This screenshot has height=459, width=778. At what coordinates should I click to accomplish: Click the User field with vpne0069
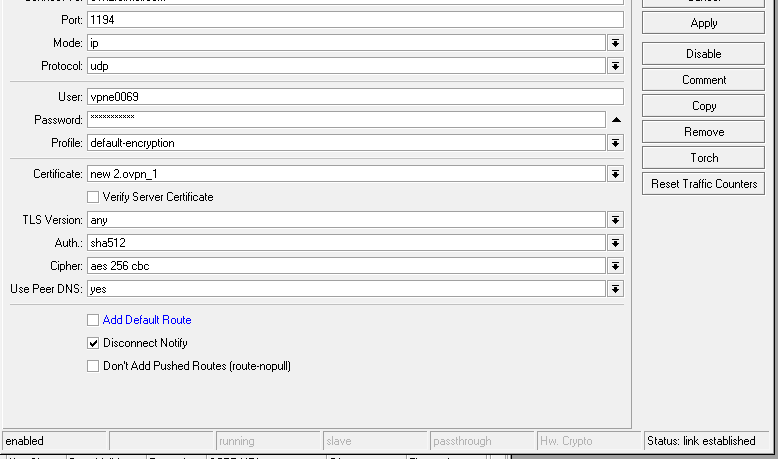click(x=355, y=97)
